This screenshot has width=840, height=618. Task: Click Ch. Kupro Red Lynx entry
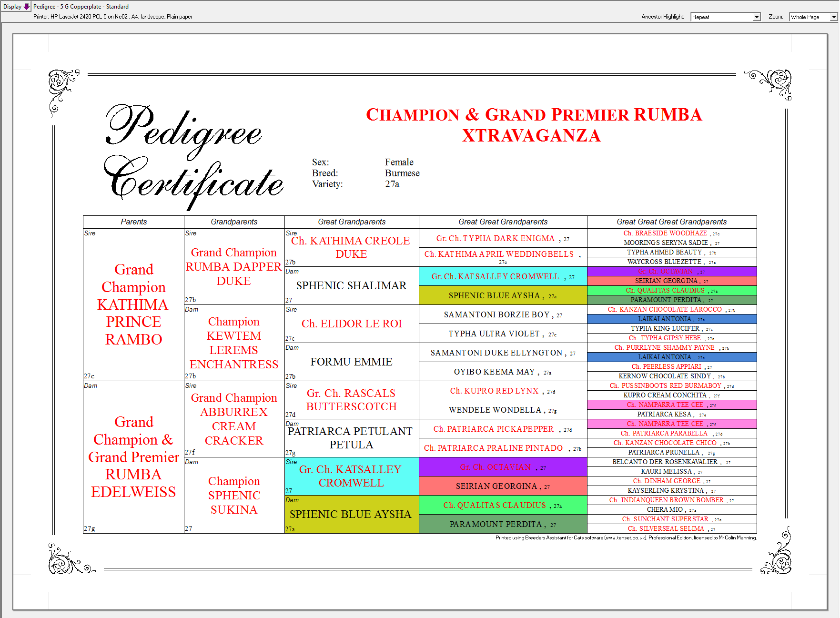pos(503,391)
